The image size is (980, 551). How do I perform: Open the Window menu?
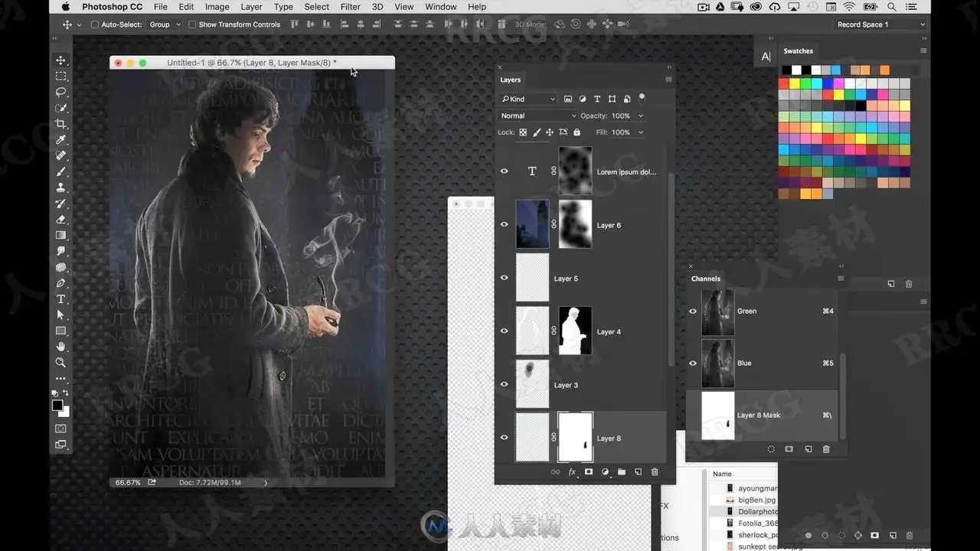441,7
